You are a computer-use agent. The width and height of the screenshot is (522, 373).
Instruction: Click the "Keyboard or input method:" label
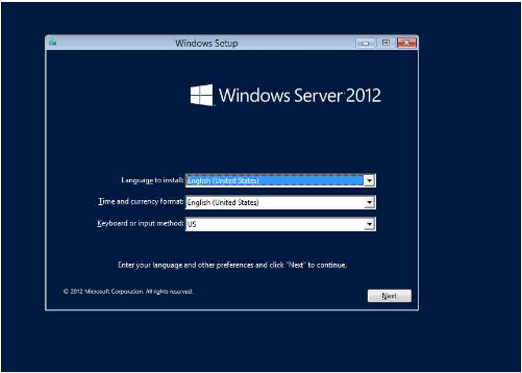140,223
